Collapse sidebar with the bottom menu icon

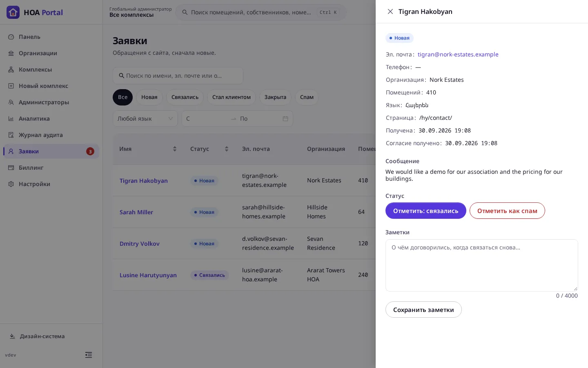[x=89, y=355]
